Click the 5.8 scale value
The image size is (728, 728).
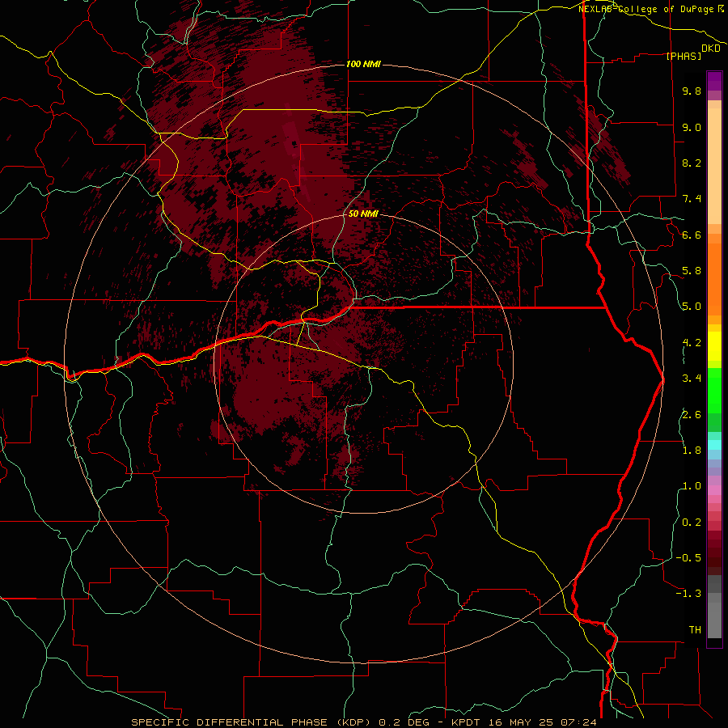click(x=692, y=271)
